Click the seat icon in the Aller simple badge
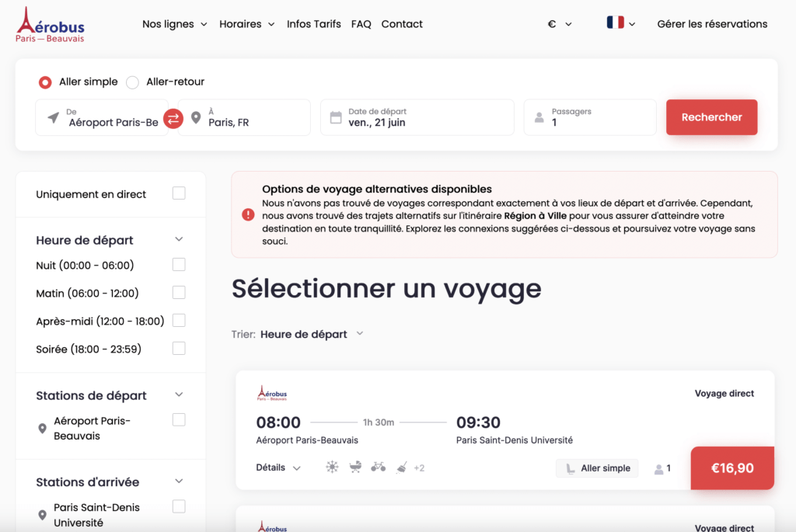 point(571,468)
